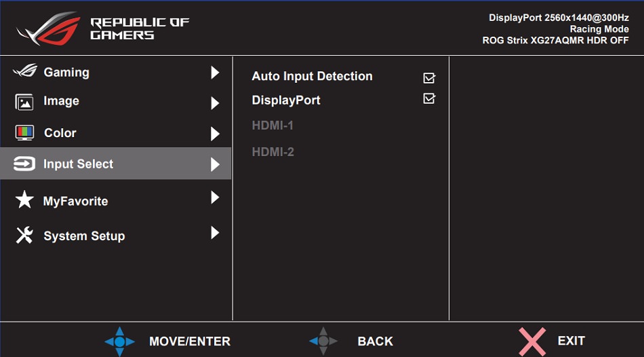Click the Image menu picture icon
The image size is (644, 357).
[x=24, y=102]
